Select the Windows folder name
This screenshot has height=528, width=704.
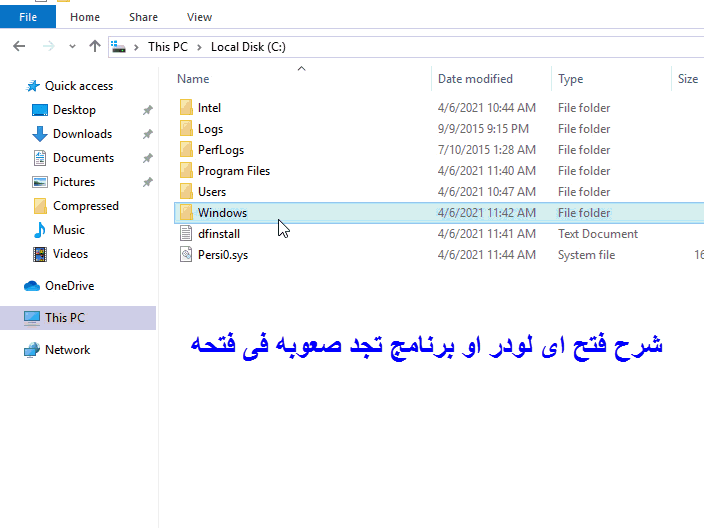[x=222, y=213]
